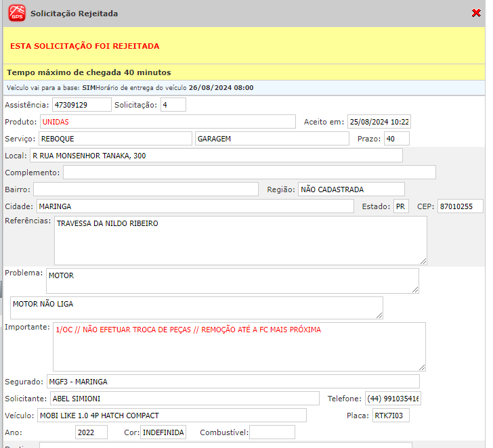Screen dimensions: 493x448
Task: Click the Solicitação number field
Action: 173,105
